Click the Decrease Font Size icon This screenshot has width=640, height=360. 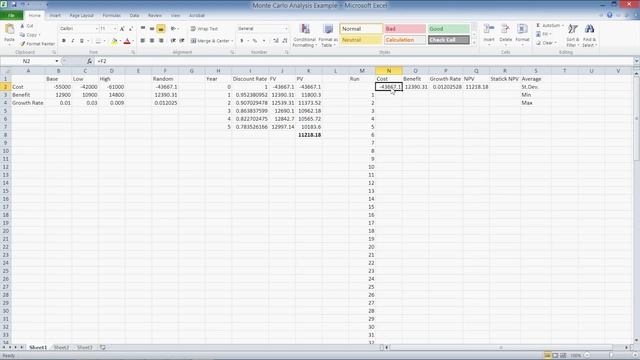point(131,29)
